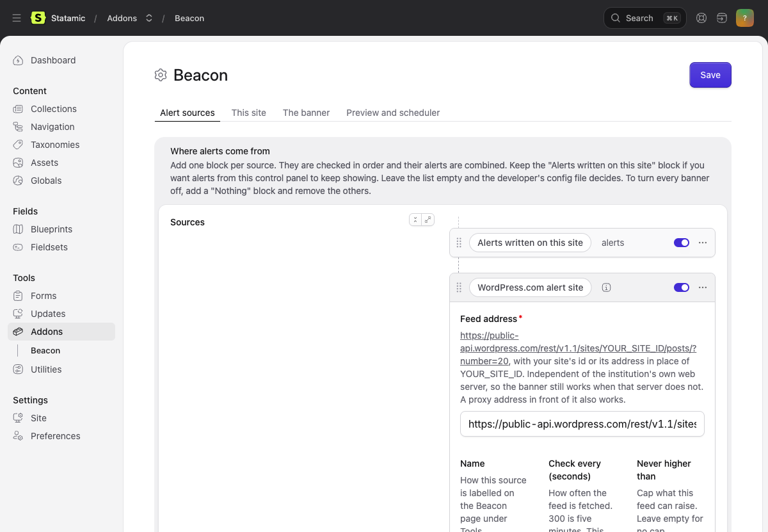Click the Statamic logo icon
This screenshot has height=532, width=768.
pyautogui.click(x=38, y=18)
